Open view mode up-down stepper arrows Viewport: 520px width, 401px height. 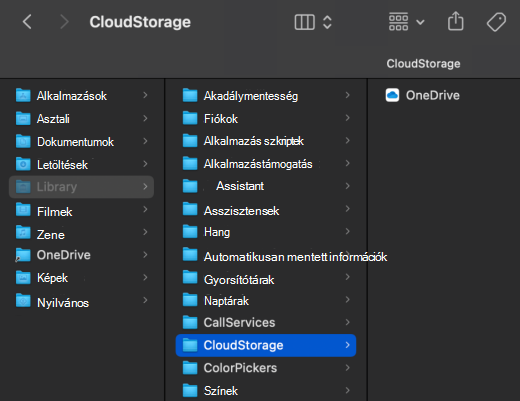click(x=327, y=22)
